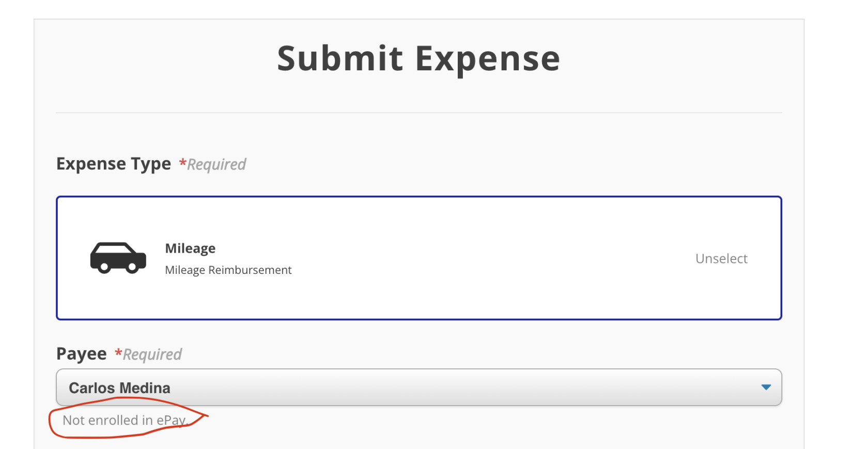Click the Unselect link on Mileage card
Image resolution: width=868 pixels, height=449 pixels.
pyautogui.click(x=721, y=258)
